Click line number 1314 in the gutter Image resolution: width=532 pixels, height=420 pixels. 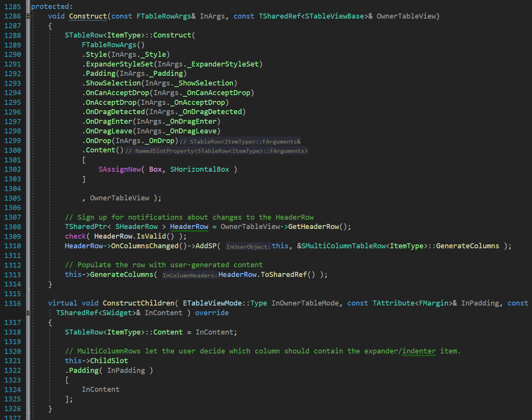[12, 284]
